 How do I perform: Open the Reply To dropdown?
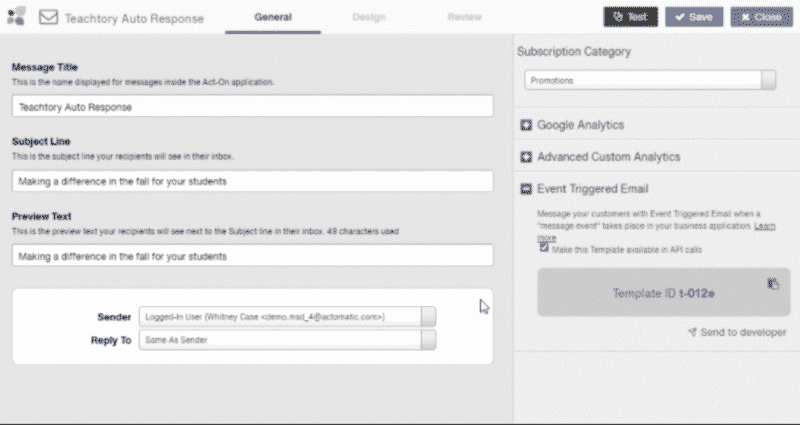click(x=428, y=340)
